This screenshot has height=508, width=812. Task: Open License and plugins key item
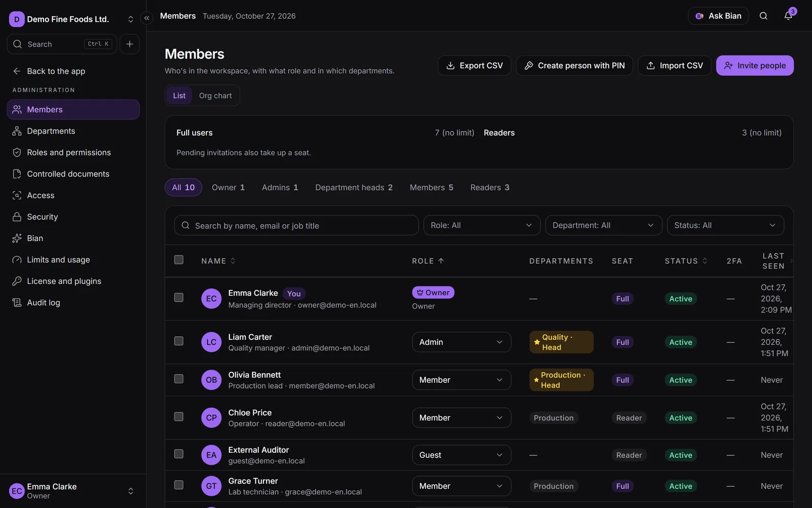click(x=73, y=281)
